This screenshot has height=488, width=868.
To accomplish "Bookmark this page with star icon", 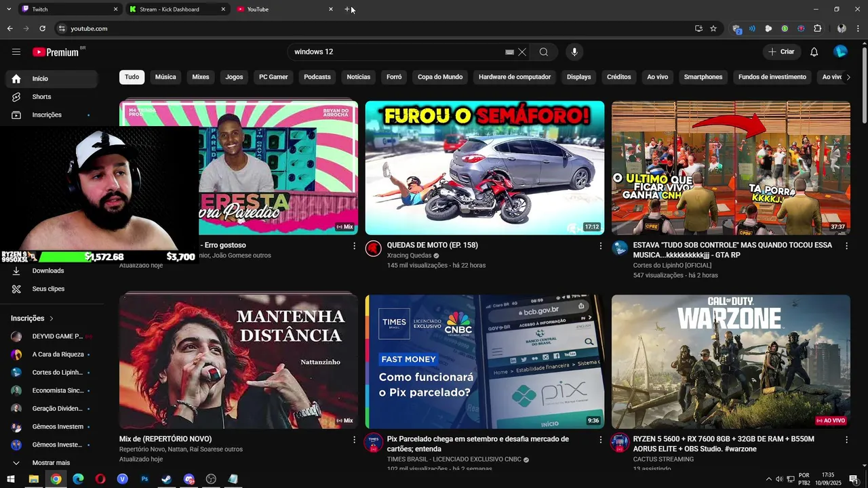I will (x=713, y=28).
